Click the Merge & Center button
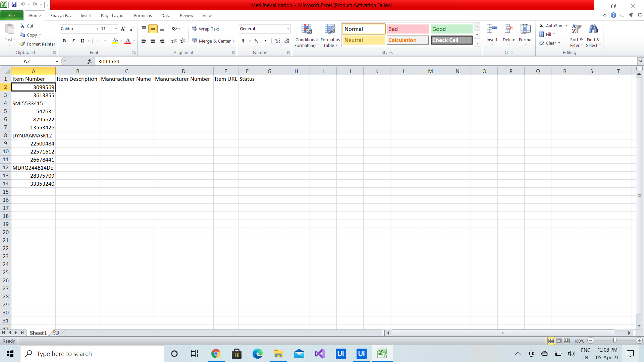The image size is (644, 362). (212, 41)
